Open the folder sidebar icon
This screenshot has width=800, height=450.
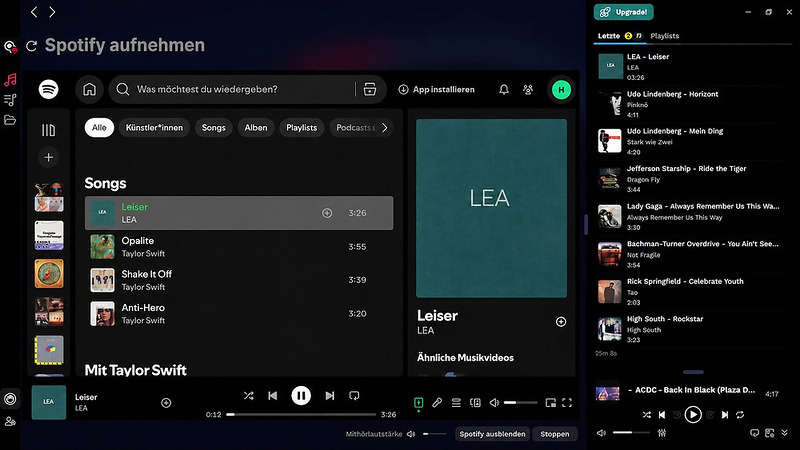point(10,120)
